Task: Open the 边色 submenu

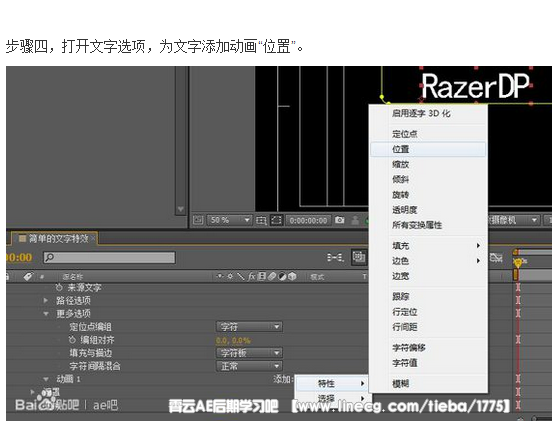Action: coord(428,261)
